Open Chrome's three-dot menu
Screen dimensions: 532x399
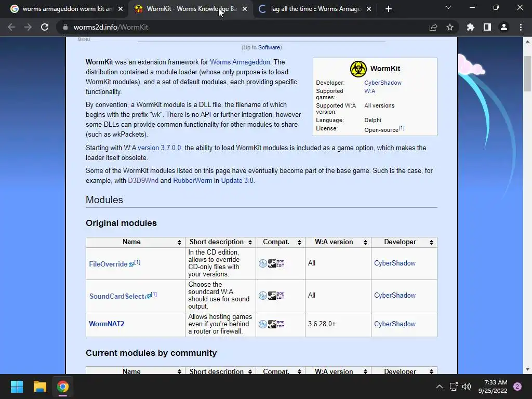pos(521,27)
